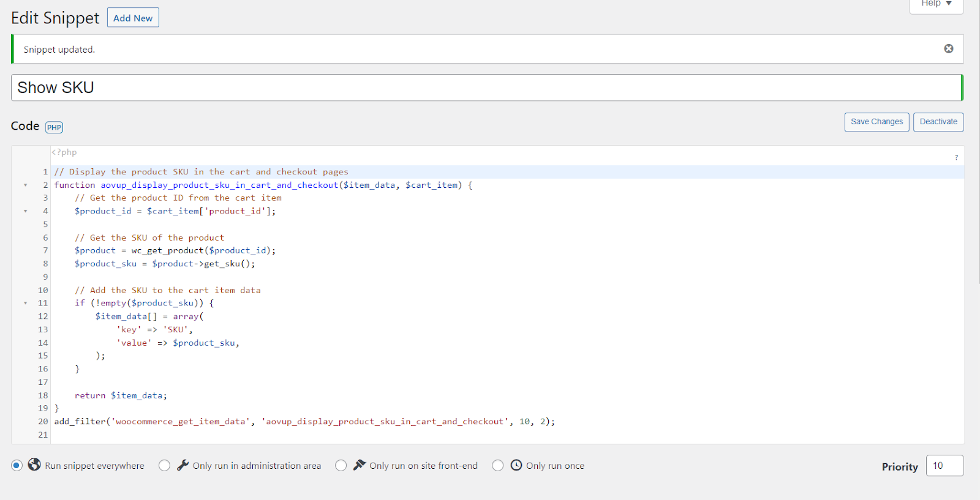Toggle the fold arrow at line 4
The height and width of the screenshot is (500, 980).
(x=25, y=211)
